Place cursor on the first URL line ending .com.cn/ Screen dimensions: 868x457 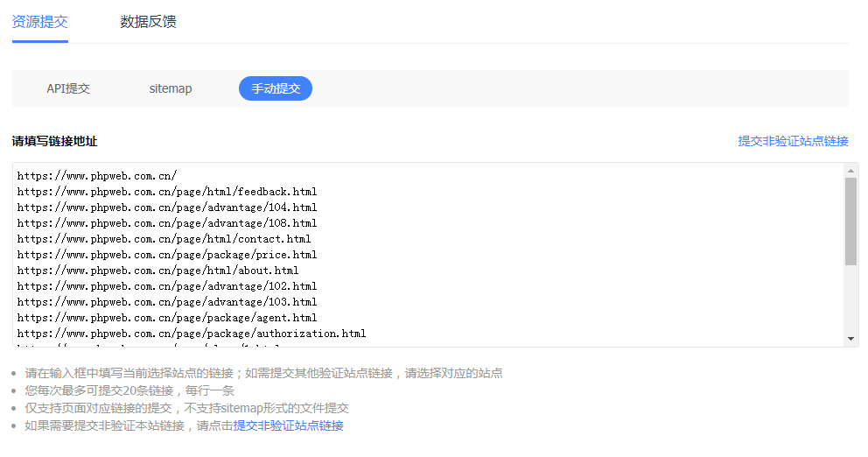click(x=96, y=175)
